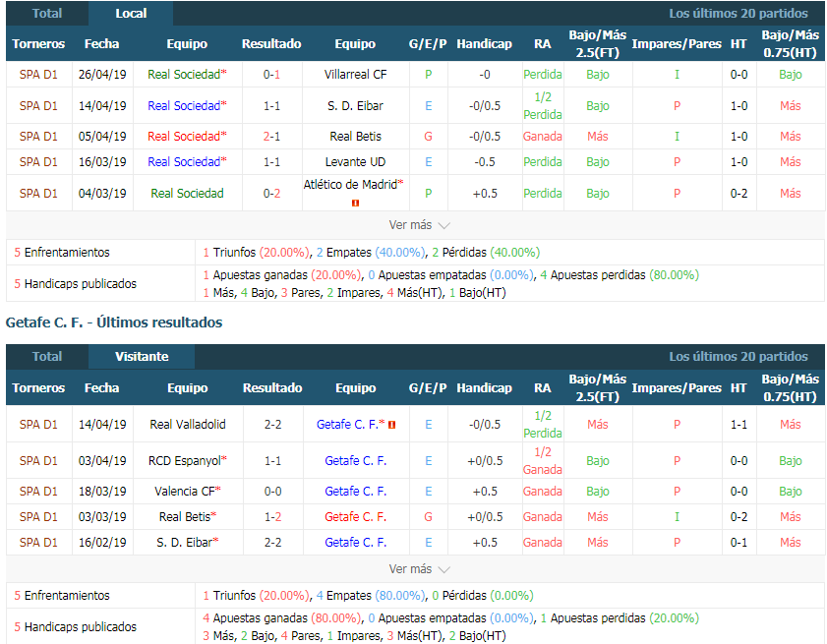This screenshot has height=644, width=827.
Task: Click the 18/03/19 date cell
Action: [102, 492]
